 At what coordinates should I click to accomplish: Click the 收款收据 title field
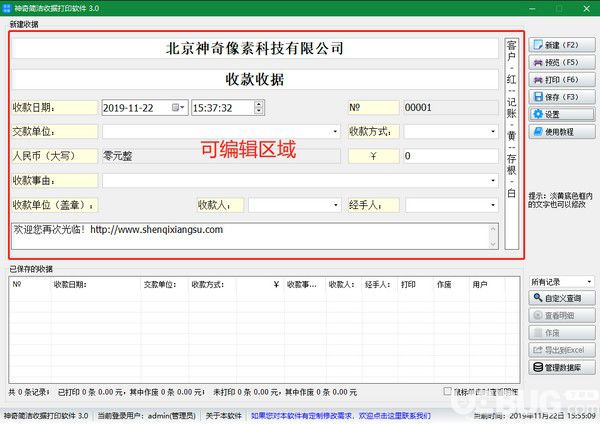coord(255,79)
